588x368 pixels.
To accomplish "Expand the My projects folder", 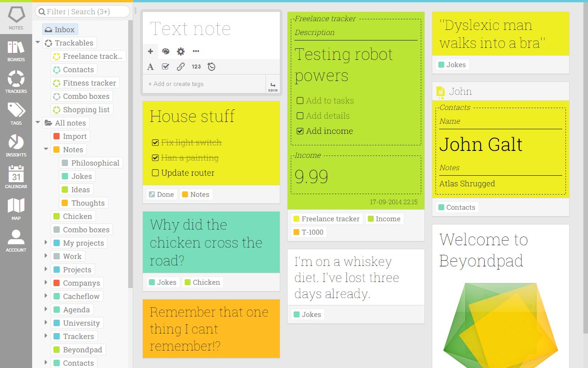I will pyautogui.click(x=45, y=243).
